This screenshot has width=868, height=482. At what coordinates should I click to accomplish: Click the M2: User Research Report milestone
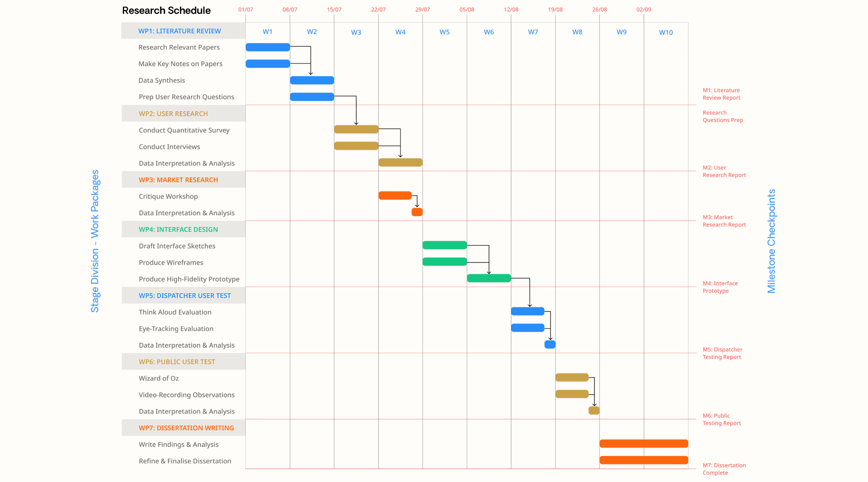pos(724,172)
